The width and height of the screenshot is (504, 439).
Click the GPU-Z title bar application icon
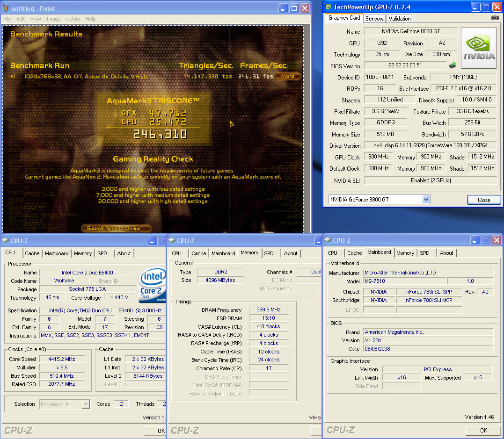click(x=328, y=7)
